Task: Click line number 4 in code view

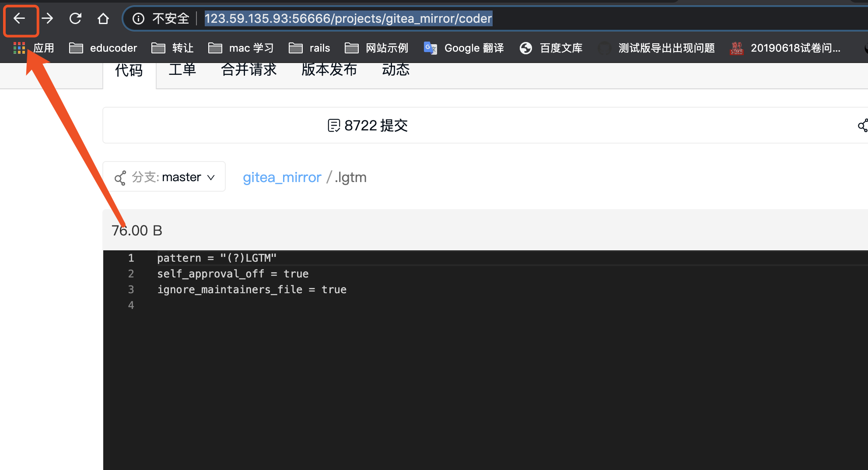Action: (x=131, y=305)
